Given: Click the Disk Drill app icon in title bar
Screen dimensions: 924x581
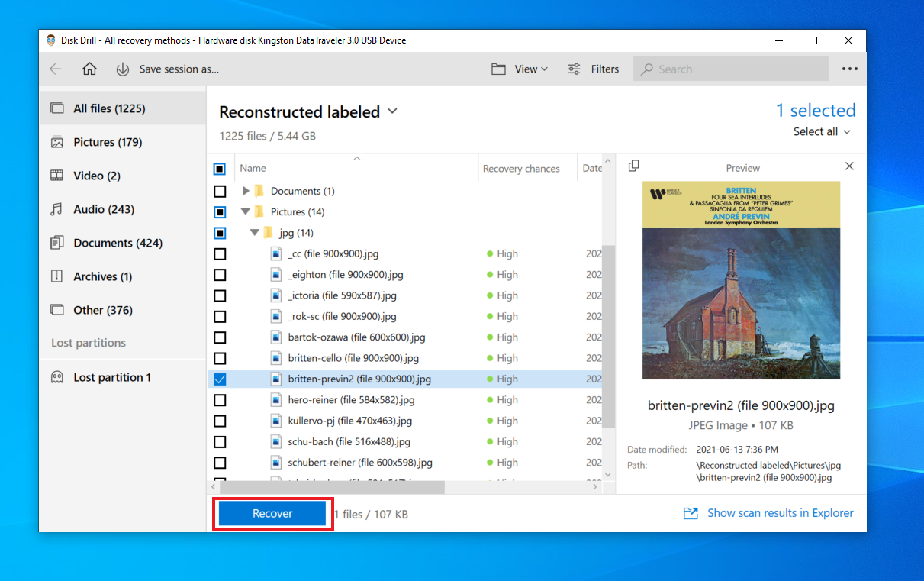Looking at the screenshot, I should [x=51, y=40].
